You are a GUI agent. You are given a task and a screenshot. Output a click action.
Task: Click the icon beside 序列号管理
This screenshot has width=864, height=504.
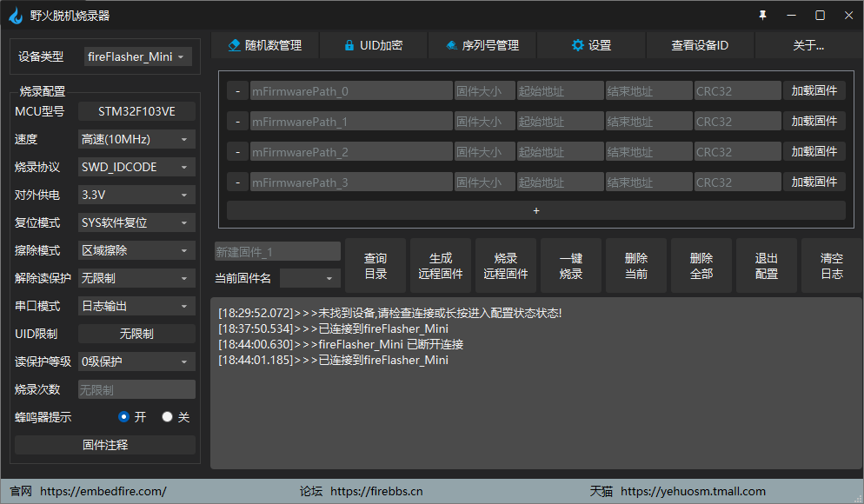tap(452, 45)
